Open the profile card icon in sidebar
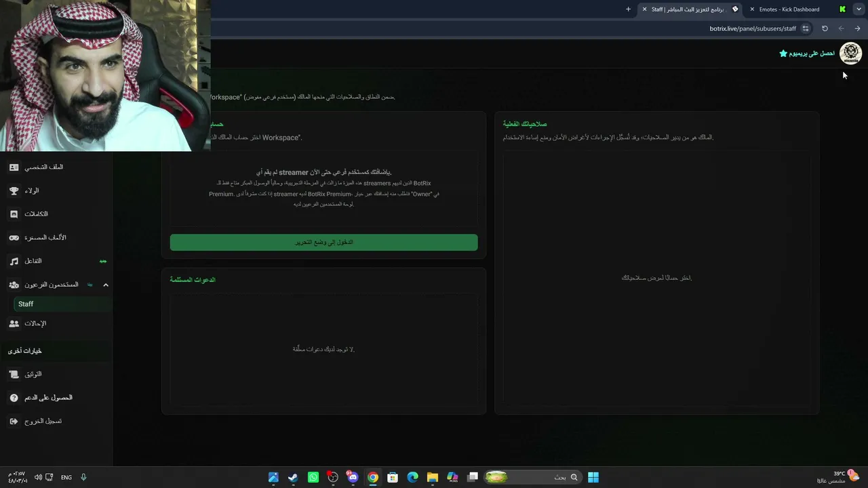Viewport: 868px width, 488px height. coord(14,167)
